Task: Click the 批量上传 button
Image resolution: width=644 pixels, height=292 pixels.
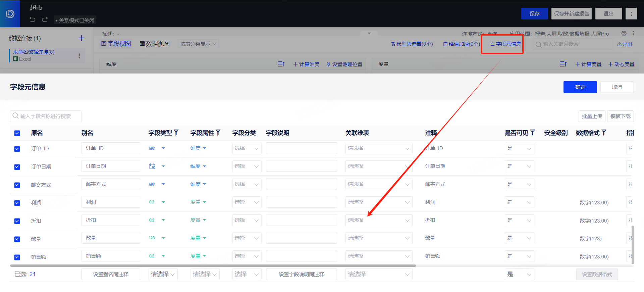Action: tap(592, 116)
